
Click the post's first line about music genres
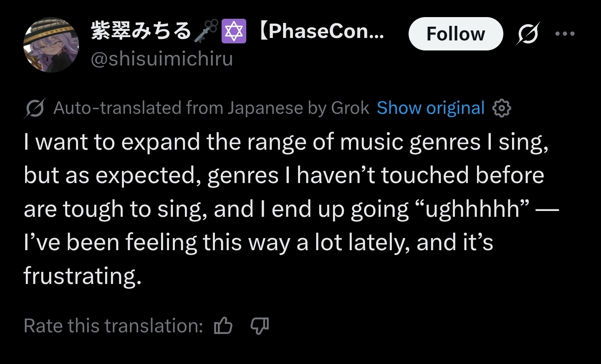pyautogui.click(x=286, y=142)
